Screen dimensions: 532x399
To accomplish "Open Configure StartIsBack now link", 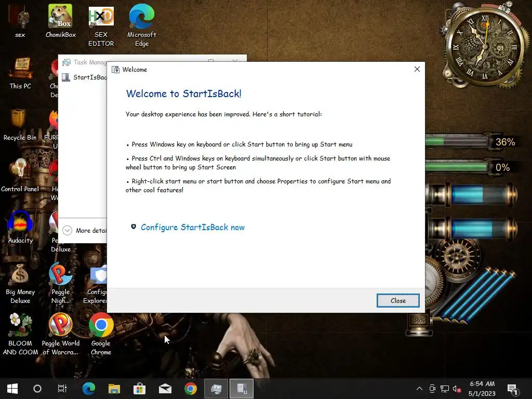I will pyautogui.click(x=192, y=228).
